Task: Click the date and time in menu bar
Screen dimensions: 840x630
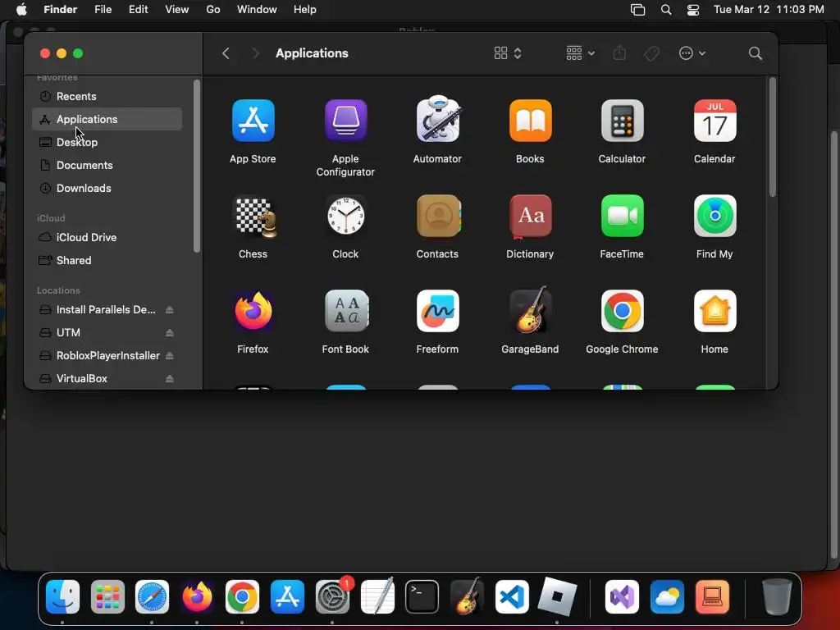Action: (769, 9)
